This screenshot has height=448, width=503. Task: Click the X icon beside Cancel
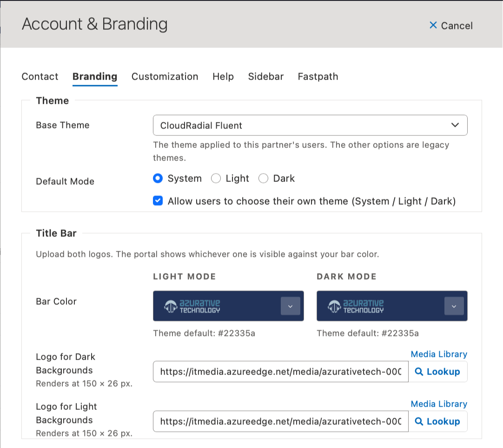pyautogui.click(x=433, y=25)
